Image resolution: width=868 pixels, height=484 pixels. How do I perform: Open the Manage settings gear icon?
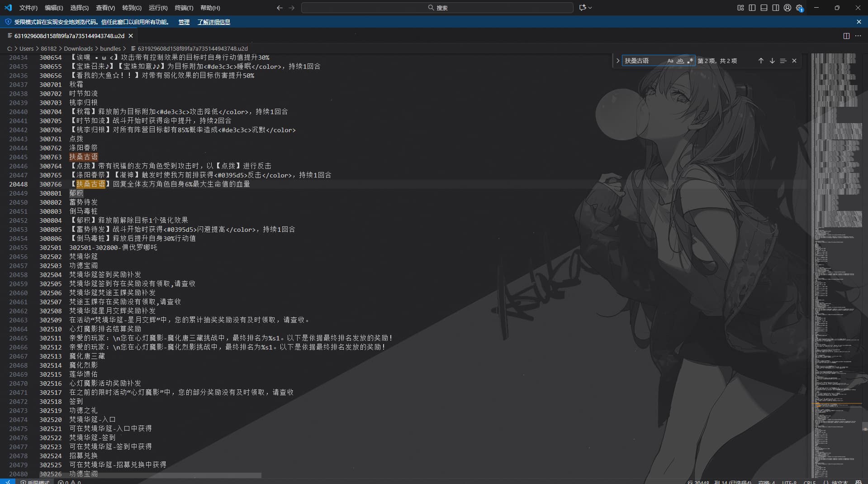[800, 8]
